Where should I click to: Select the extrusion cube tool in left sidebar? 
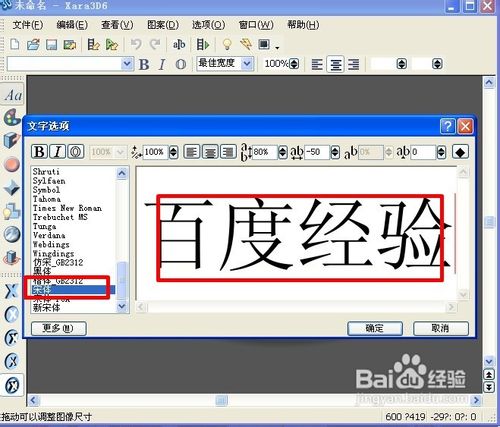click(12, 140)
